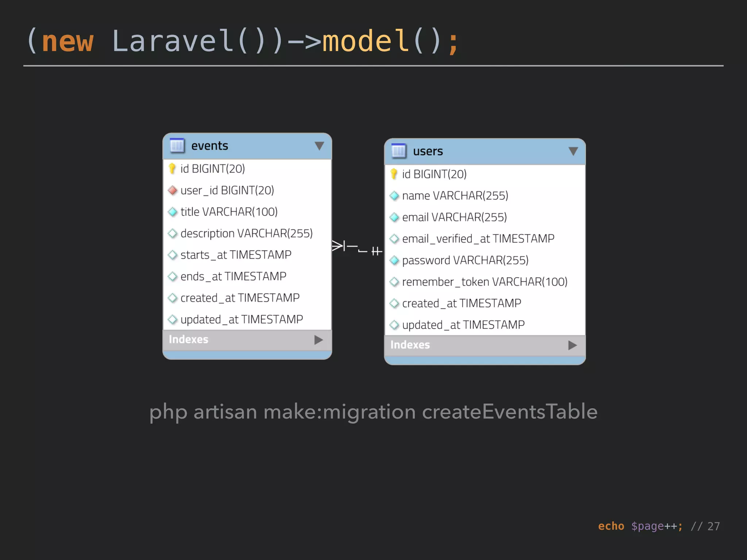Click the diamond icon beside password VARCHAR(255)
Viewport: 747px width, 560px height.
pyautogui.click(x=394, y=260)
